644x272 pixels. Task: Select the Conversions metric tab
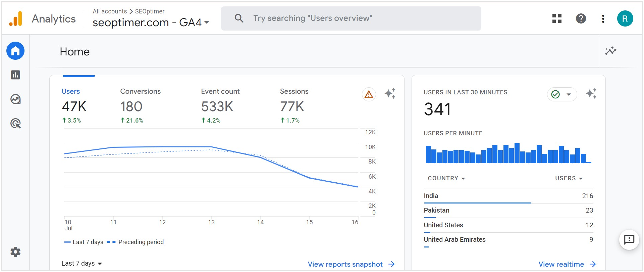point(140,105)
